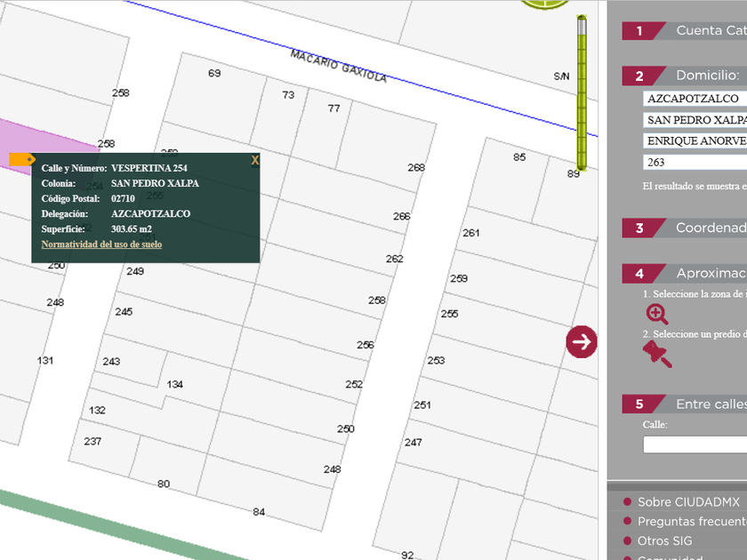
Task: Expand the Coordenadas search section
Action: pos(710,228)
